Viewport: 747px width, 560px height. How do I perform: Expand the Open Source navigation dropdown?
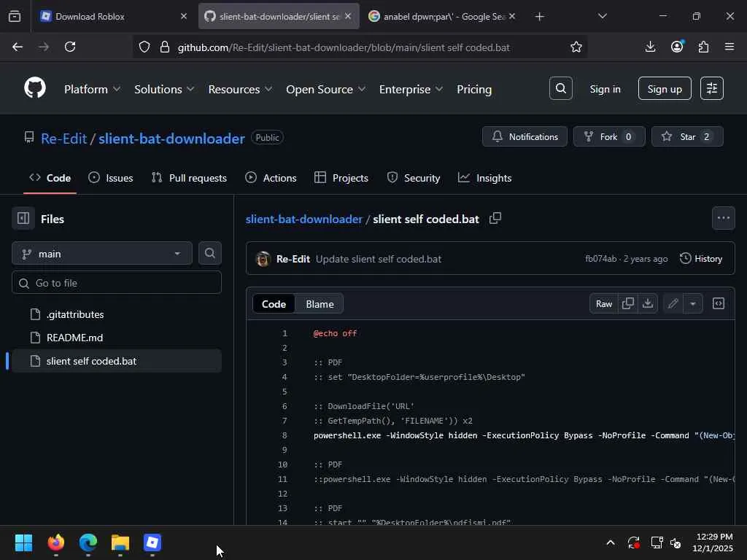tap(326, 89)
